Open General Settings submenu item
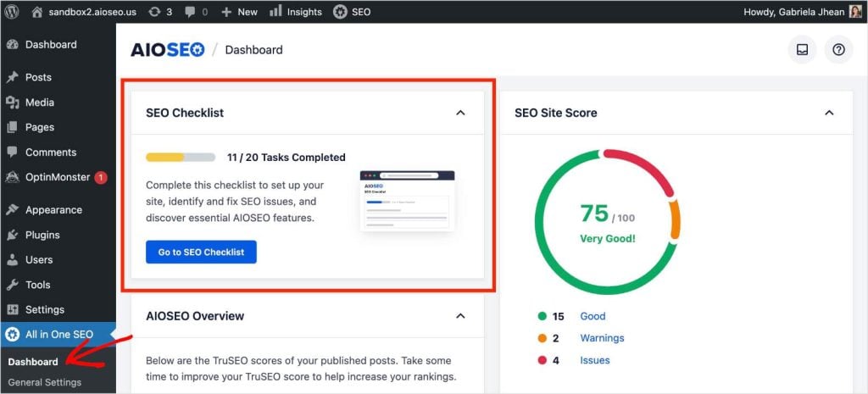 [44, 382]
